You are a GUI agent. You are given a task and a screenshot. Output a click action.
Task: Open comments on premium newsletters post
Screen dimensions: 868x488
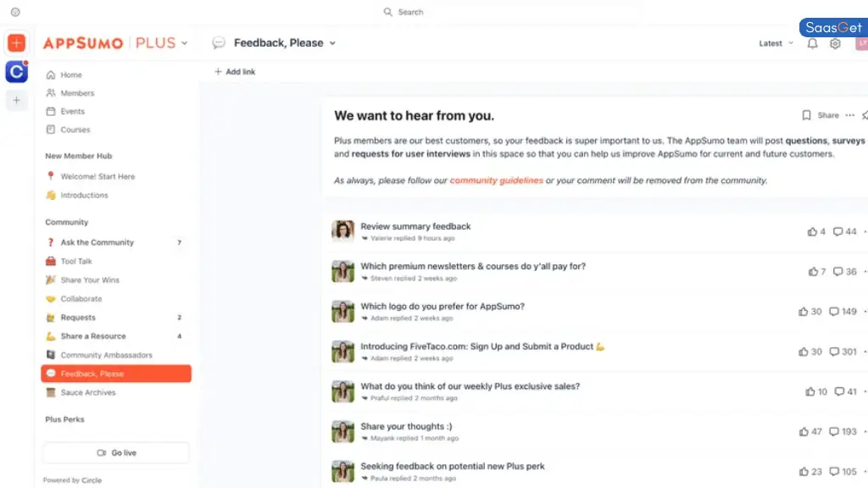pyautogui.click(x=845, y=271)
